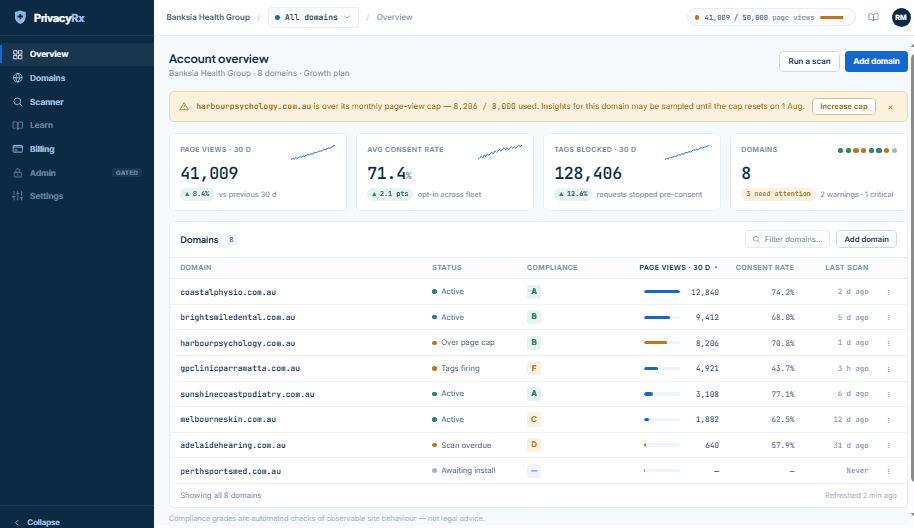Click coastalphysio page views bar
Image resolution: width=914 pixels, height=528 pixels.
[662, 291]
